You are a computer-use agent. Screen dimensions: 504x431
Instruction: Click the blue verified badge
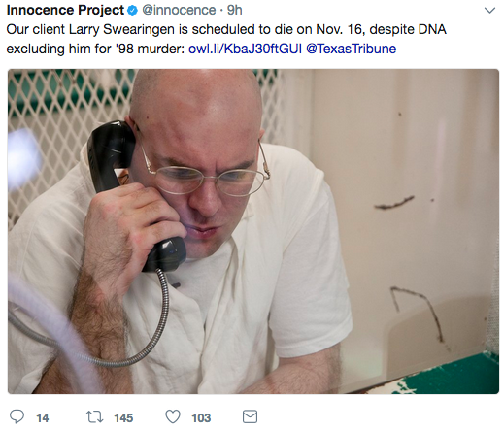(x=132, y=11)
